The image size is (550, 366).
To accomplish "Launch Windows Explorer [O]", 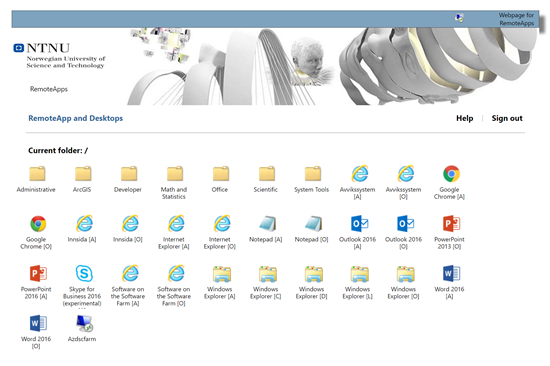I will [x=404, y=282].
